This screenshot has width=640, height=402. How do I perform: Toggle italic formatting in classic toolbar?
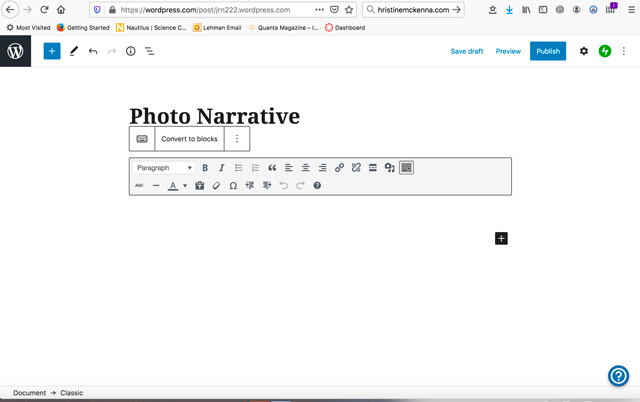click(x=222, y=168)
